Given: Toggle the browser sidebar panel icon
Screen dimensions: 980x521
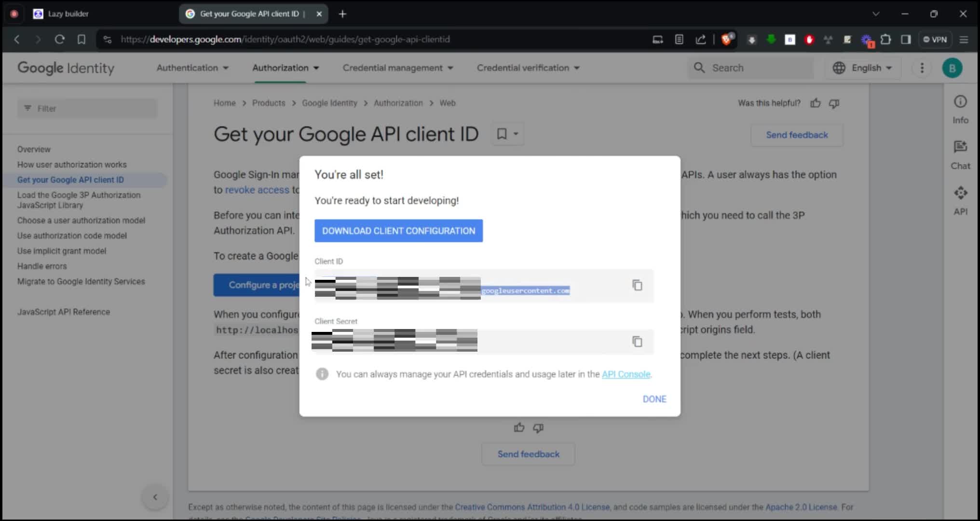Looking at the screenshot, I should click(x=906, y=40).
